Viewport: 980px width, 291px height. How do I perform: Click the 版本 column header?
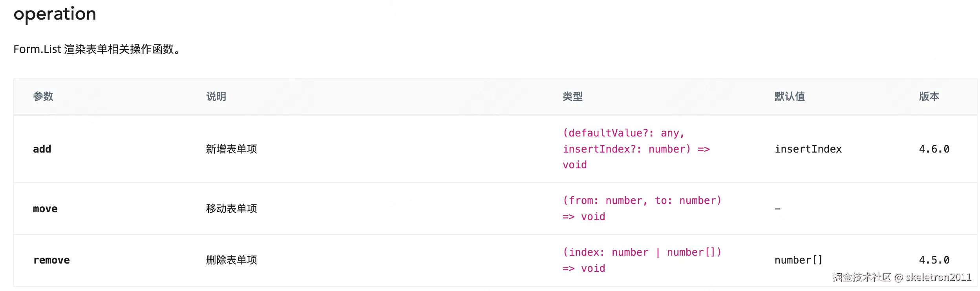929,96
